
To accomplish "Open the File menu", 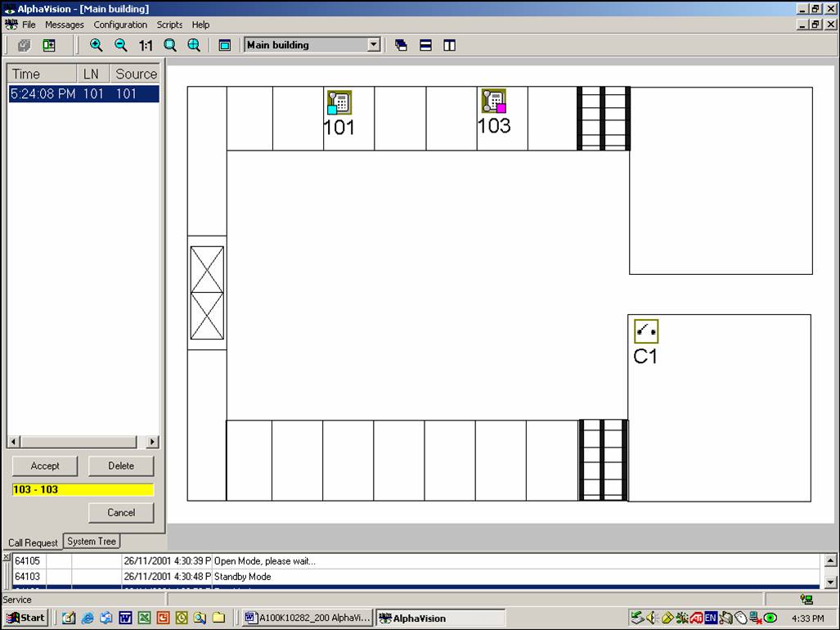I will click(29, 25).
